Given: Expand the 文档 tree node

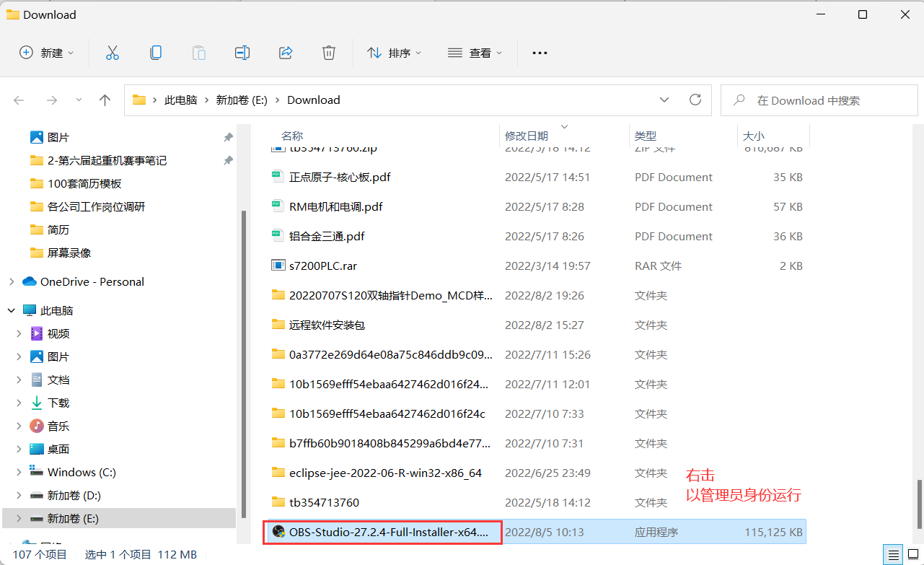Looking at the screenshot, I should pos(19,380).
